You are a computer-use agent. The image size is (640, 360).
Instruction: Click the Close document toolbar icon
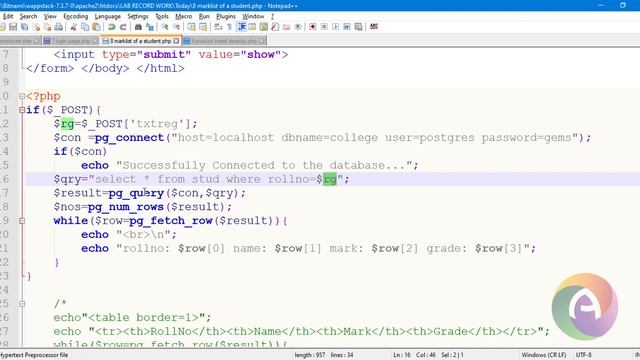[36, 27]
